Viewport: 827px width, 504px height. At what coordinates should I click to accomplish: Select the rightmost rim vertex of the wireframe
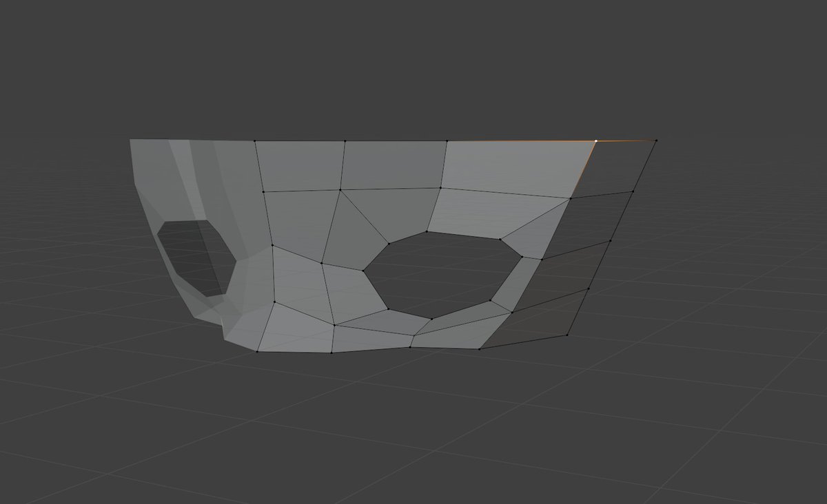[x=656, y=140]
